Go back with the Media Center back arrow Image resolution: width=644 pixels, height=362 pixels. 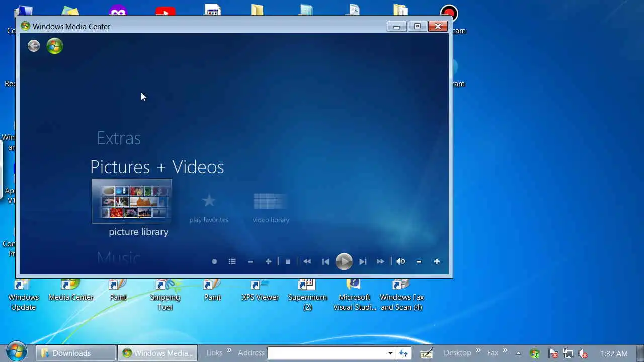click(34, 46)
